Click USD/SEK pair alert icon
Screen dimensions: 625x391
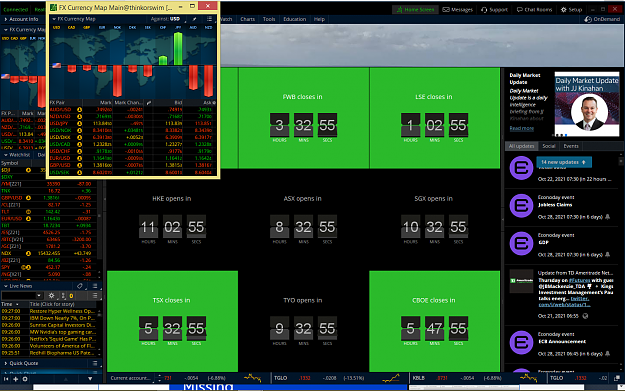coord(79,173)
